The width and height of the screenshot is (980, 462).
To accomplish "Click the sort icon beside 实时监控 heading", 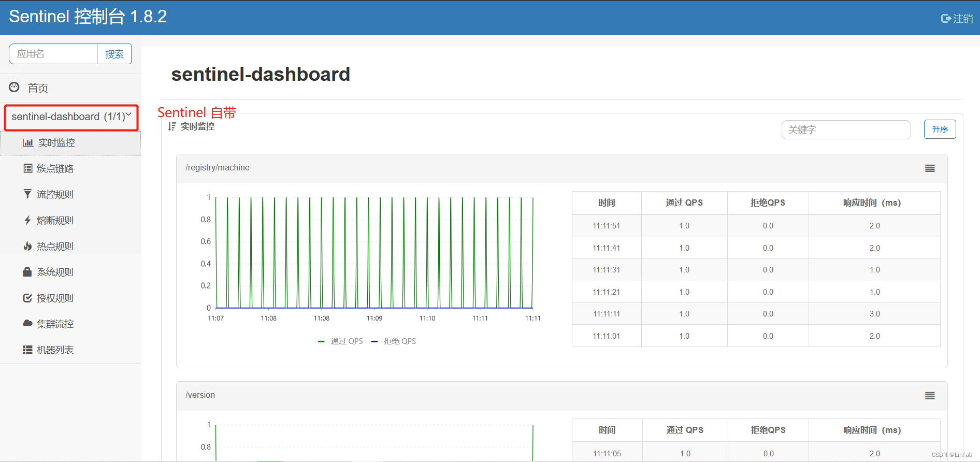I will point(172,127).
